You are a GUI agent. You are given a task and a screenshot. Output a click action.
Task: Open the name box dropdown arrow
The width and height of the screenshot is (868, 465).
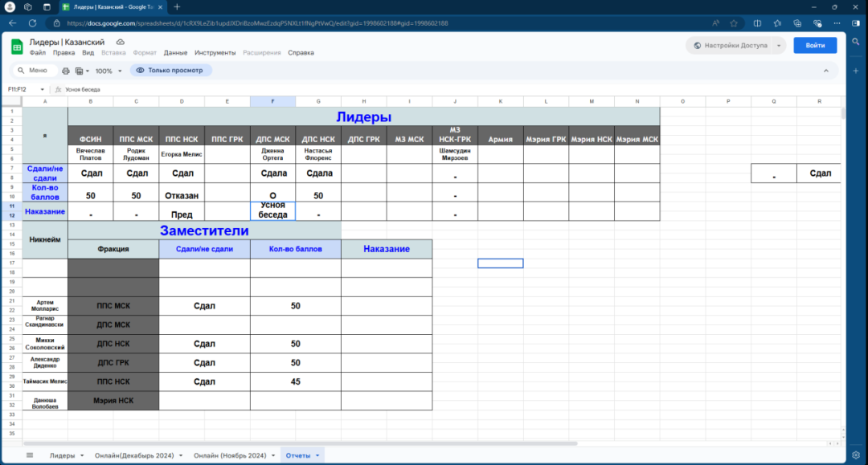click(42, 90)
